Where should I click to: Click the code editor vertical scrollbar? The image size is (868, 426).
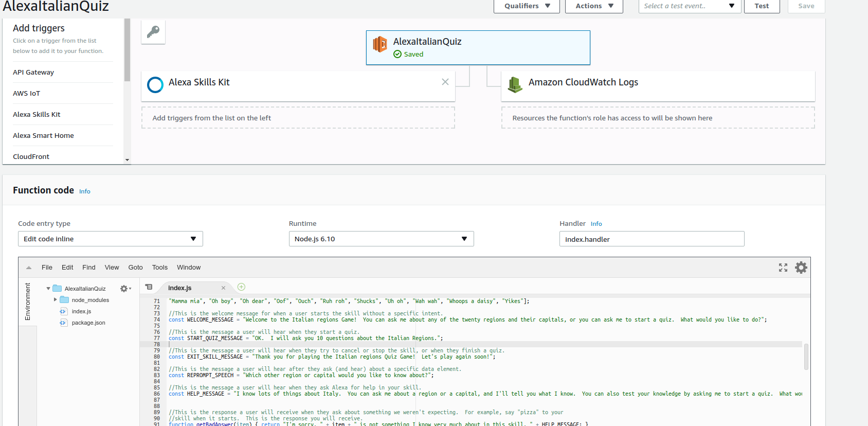click(x=806, y=357)
